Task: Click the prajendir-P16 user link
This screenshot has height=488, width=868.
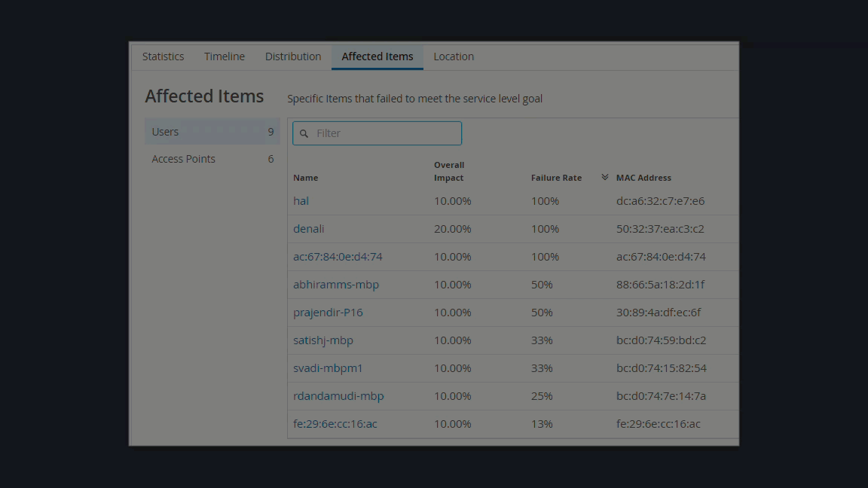Action: (x=328, y=313)
